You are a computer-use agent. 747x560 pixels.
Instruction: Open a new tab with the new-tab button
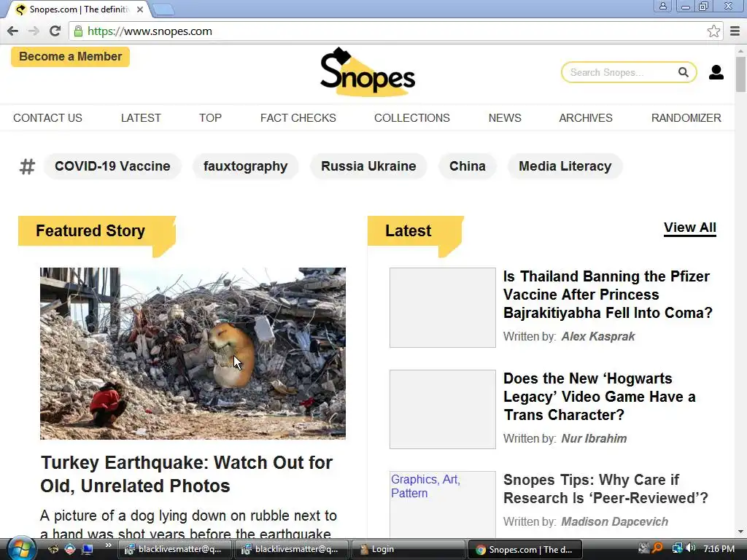[x=163, y=9]
